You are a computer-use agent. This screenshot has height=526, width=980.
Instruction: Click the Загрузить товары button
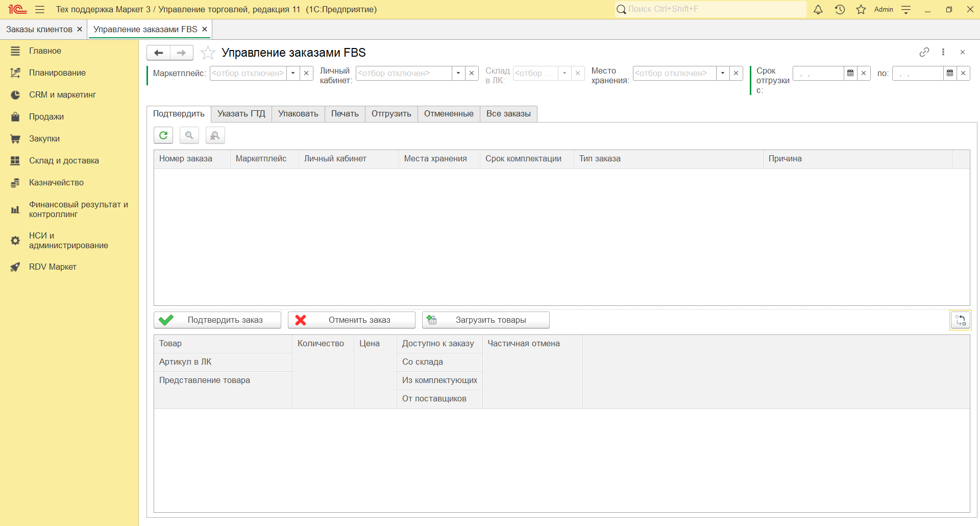(x=486, y=320)
